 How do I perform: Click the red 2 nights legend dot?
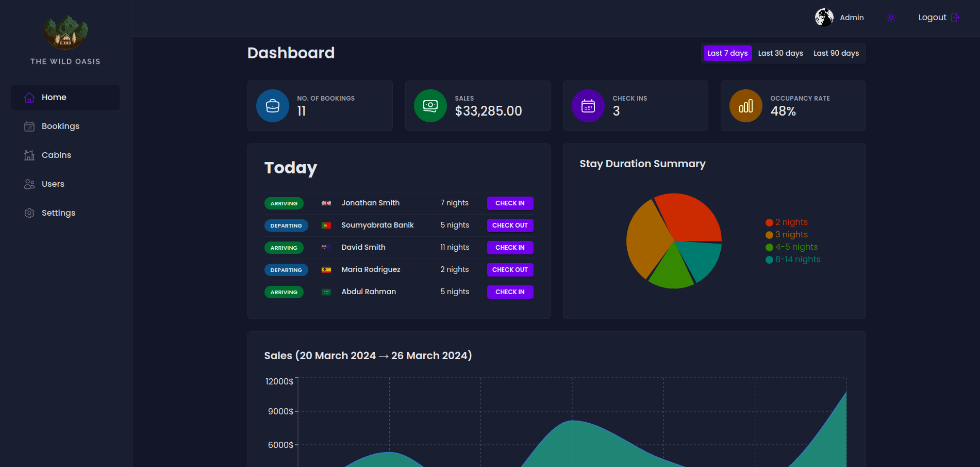pos(769,222)
